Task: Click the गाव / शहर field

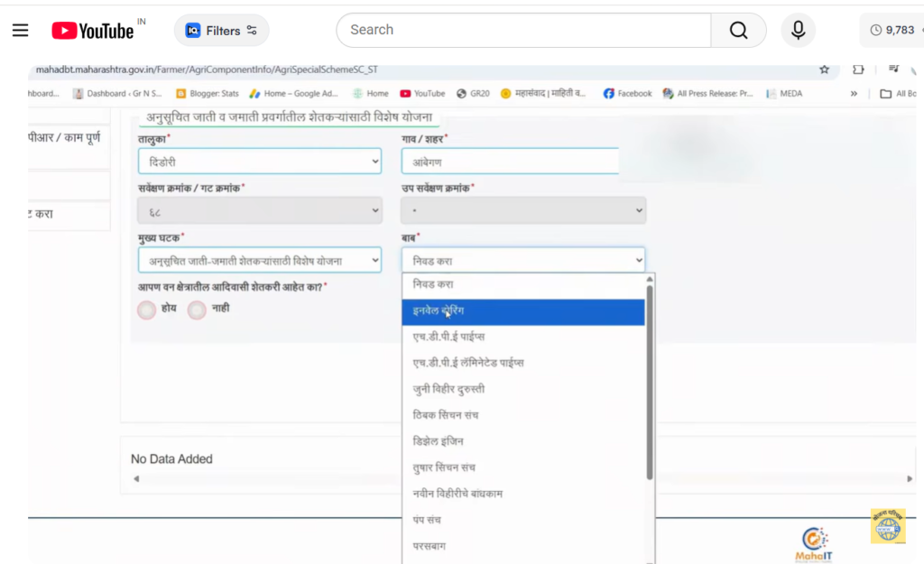Action: coord(510,162)
